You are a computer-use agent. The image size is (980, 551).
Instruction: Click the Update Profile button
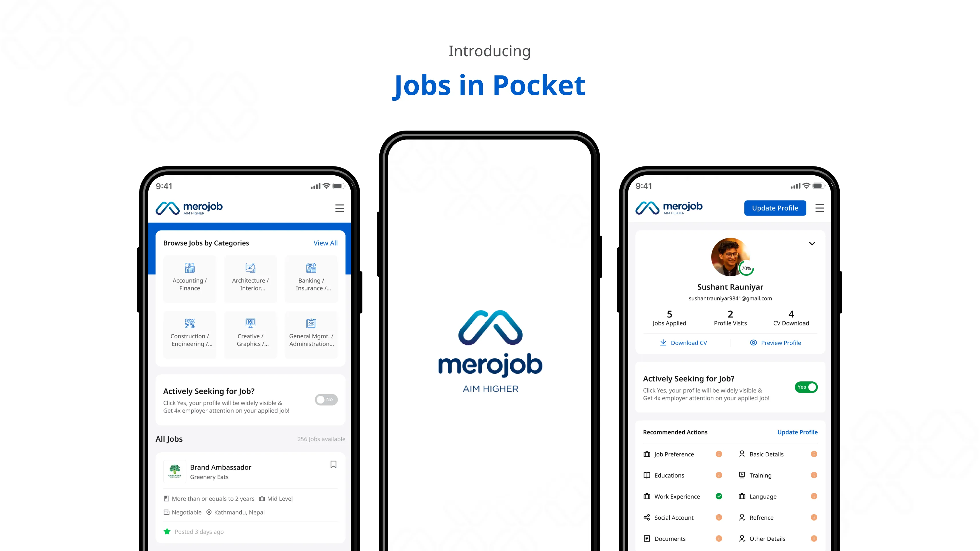click(x=775, y=208)
